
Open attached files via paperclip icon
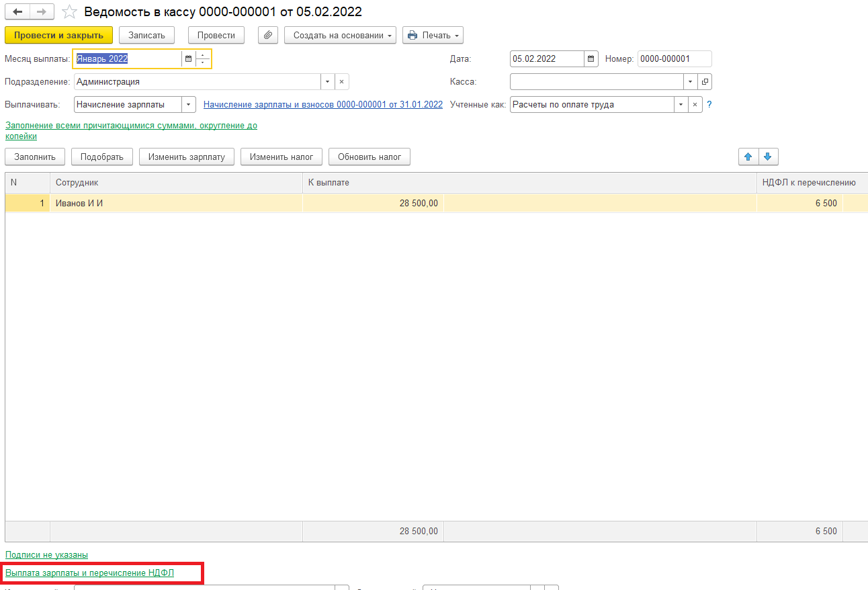tap(268, 35)
